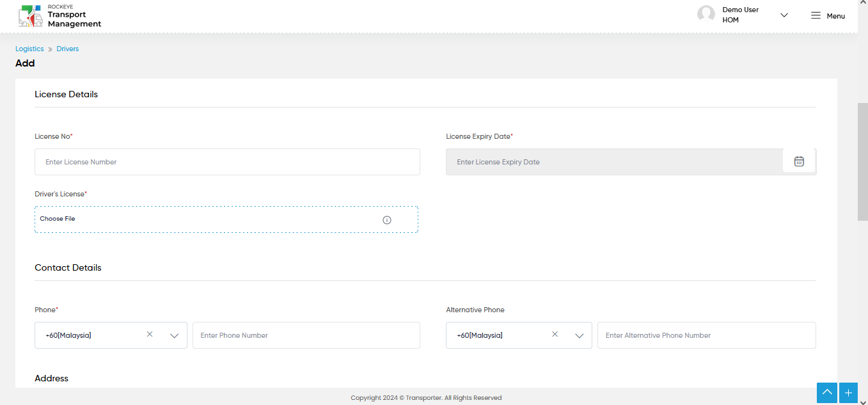Click the Address section heading
This screenshot has width=868, height=405.
click(x=52, y=378)
